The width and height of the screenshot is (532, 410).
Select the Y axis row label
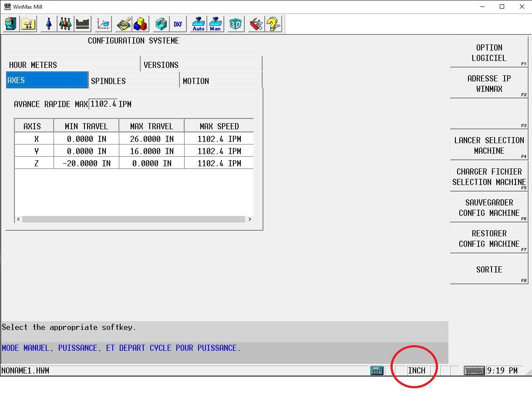pos(34,151)
